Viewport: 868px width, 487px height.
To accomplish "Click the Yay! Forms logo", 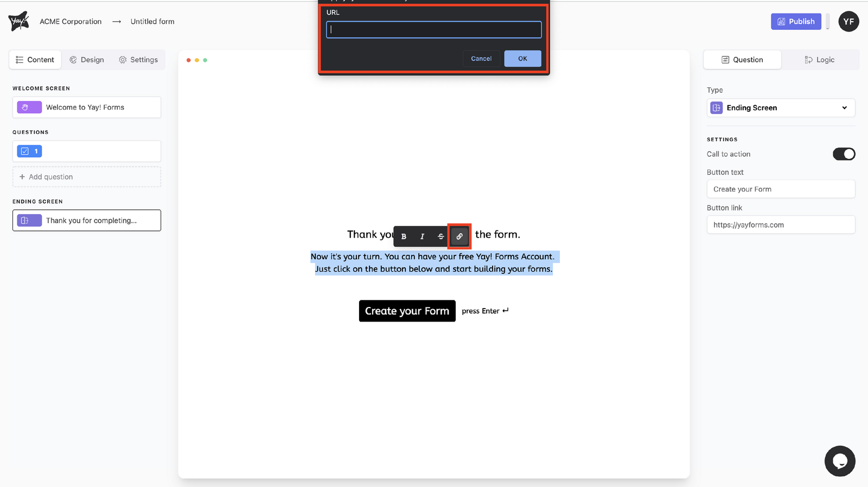I will pyautogui.click(x=19, y=21).
